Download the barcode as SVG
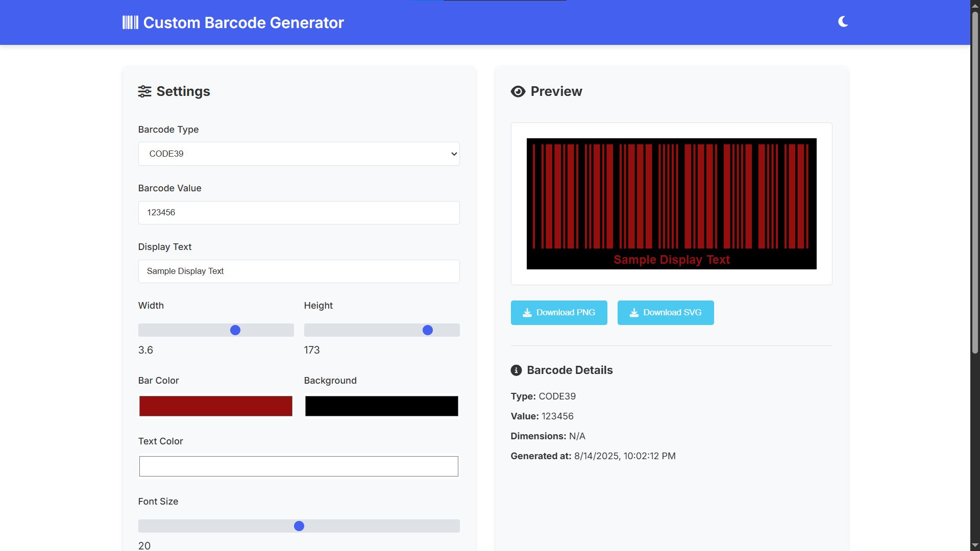Screen dimensions: 980x551 [666, 313]
